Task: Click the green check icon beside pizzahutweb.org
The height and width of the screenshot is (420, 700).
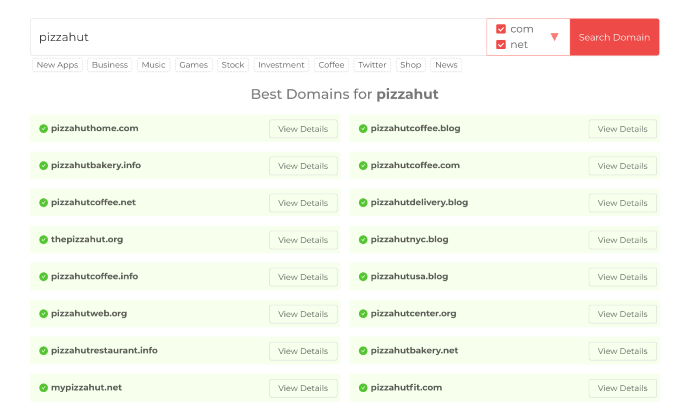Action: pos(43,314)
